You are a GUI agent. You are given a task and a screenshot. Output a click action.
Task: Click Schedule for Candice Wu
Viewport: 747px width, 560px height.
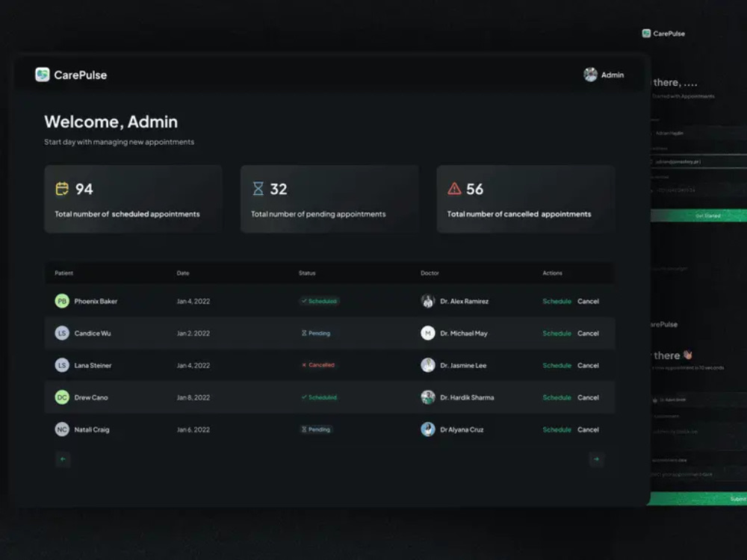point(557,333)
